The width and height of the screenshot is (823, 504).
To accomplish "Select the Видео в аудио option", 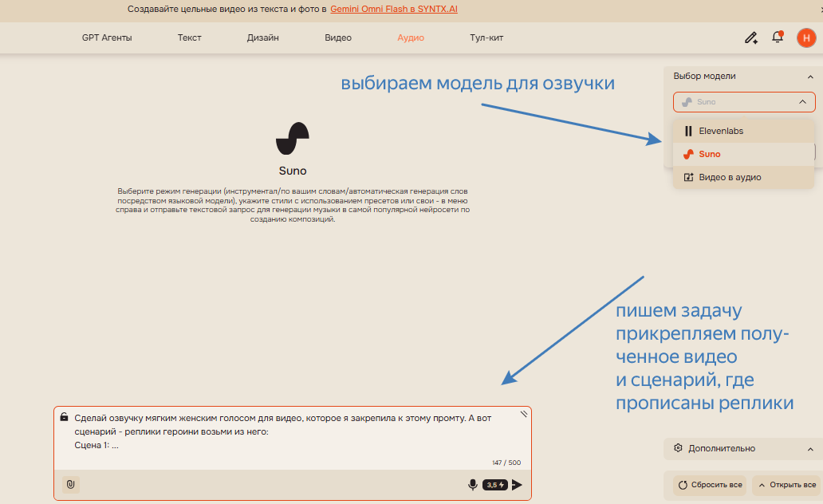I will [743, 178].
